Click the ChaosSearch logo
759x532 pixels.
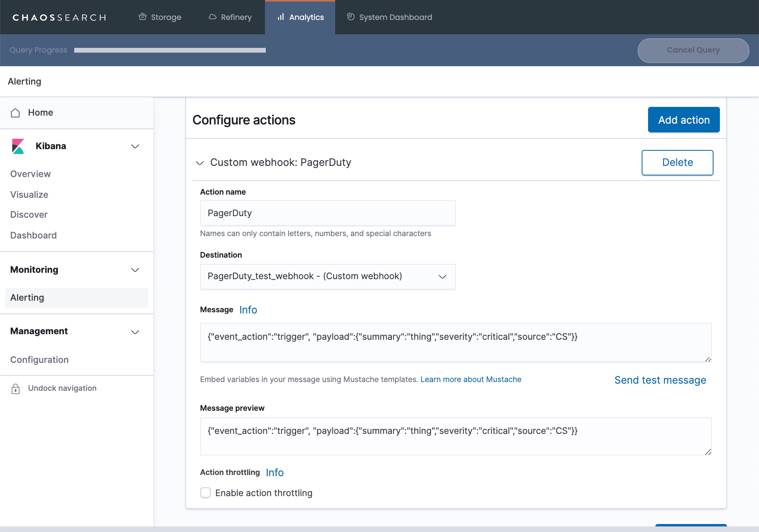[x=59, y=17]
